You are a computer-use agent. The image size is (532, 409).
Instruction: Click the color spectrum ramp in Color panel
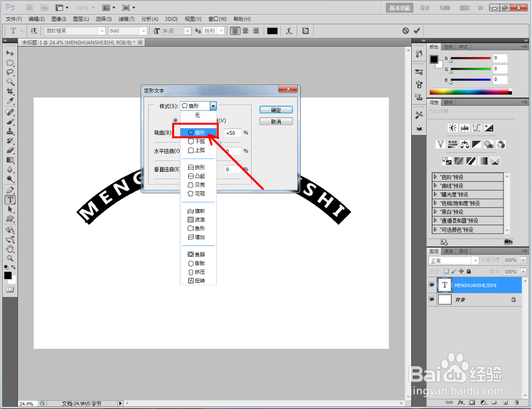[x=470, y=92]
